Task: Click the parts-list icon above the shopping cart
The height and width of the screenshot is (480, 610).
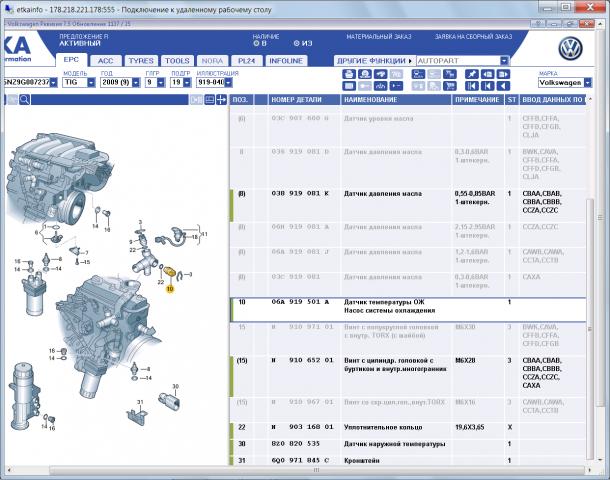Action: pyautogui.click(x=449, y=74)
